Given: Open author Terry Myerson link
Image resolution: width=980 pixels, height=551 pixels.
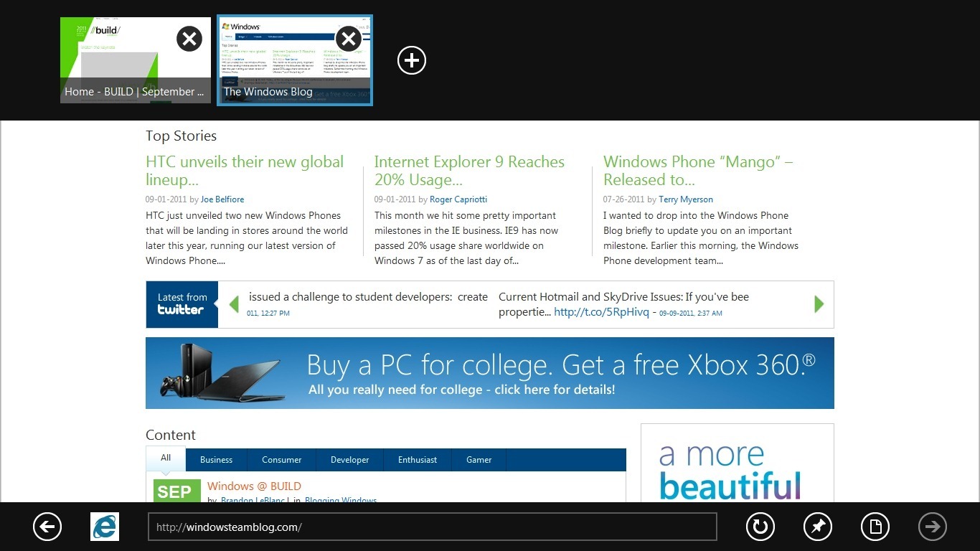Looking at the screenshot, I should (686, 199).
